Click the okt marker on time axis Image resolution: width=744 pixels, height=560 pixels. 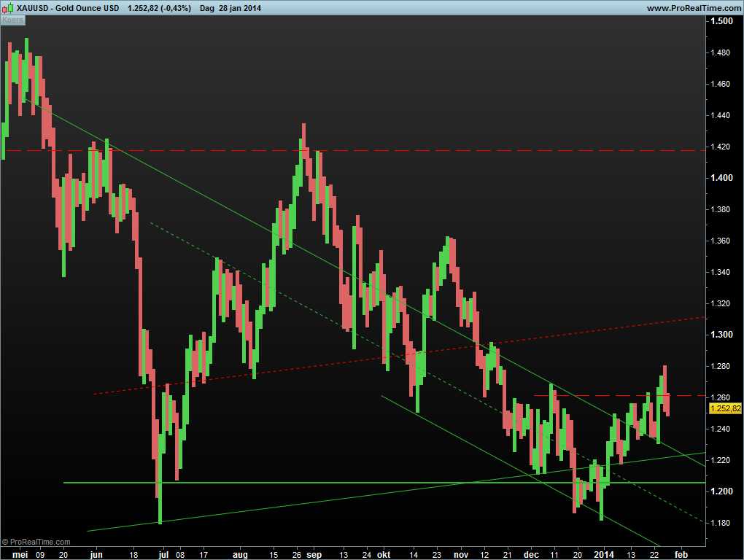click(384, 554)
